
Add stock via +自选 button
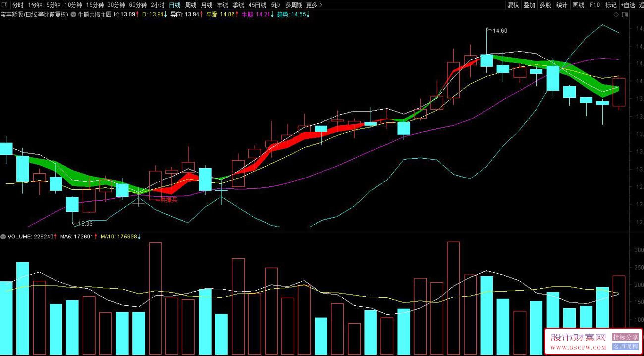[628, 5]
